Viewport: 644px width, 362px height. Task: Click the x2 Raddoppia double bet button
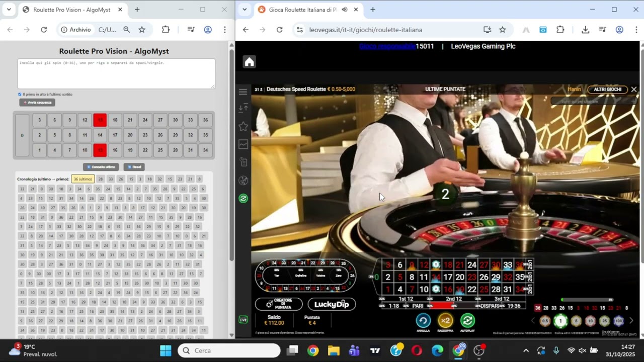pyautogui.click(x=445, y=320)
